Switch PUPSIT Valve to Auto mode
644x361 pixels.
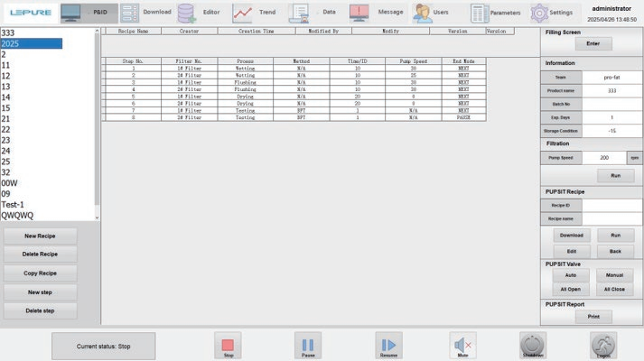[x=570, y=273]
